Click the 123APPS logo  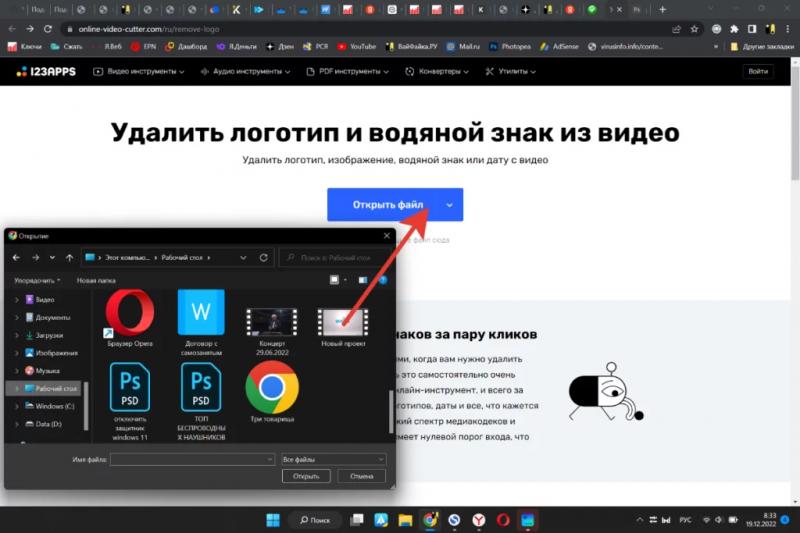pyautogui.click(x=46, y=71)
